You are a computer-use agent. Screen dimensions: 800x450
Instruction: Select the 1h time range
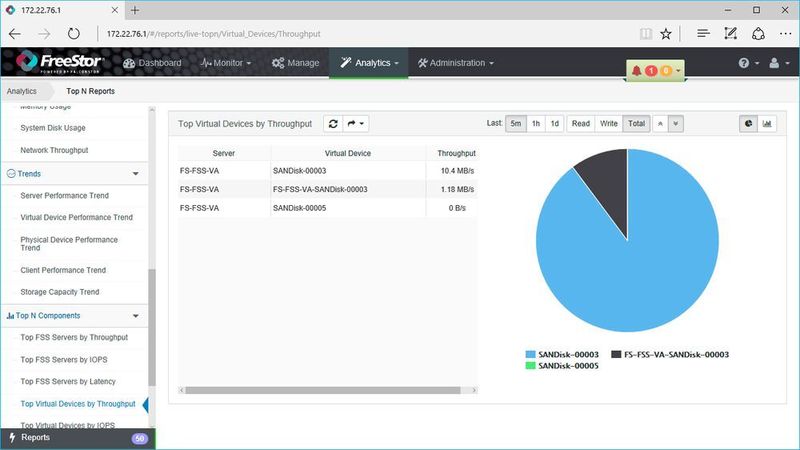point(536,123)
